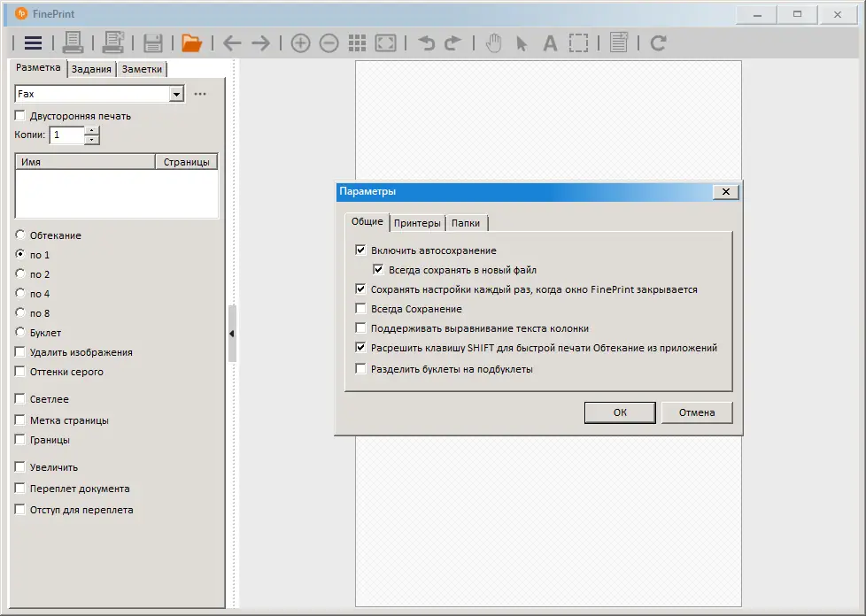Click the Refresh circular arrow icon
The width and height of the screenshot is (866, 616).
658,43
